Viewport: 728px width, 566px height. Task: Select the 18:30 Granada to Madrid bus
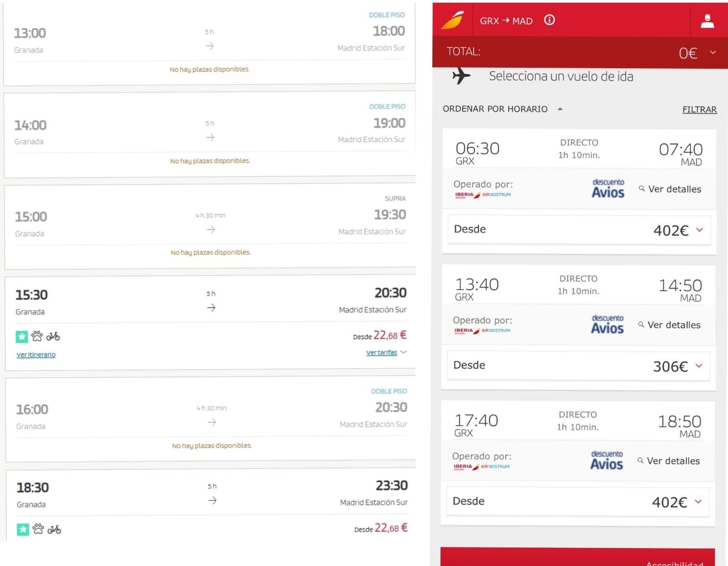pos(212,494)
